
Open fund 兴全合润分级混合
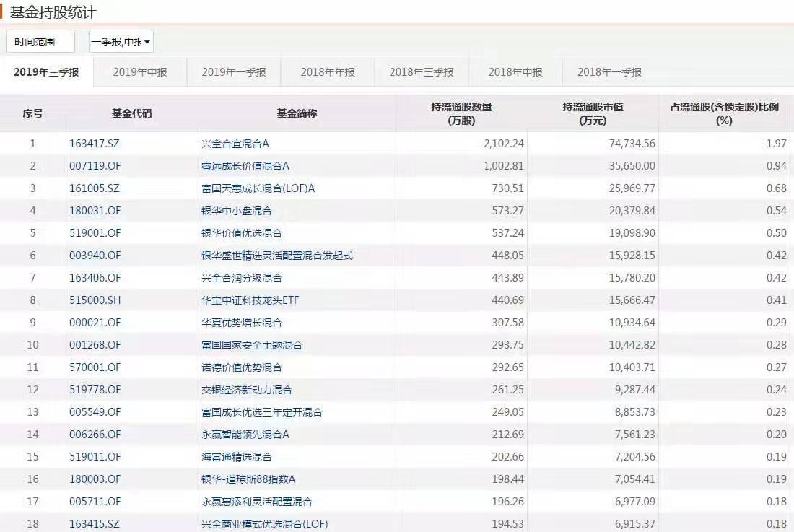242,277
